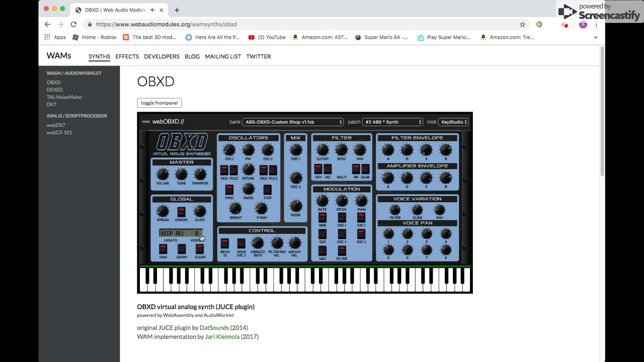Image resolution: width=644 pixels, height=362 pixels.
Task: Open the midi dropdown KeyStudio
Action: 453,122
